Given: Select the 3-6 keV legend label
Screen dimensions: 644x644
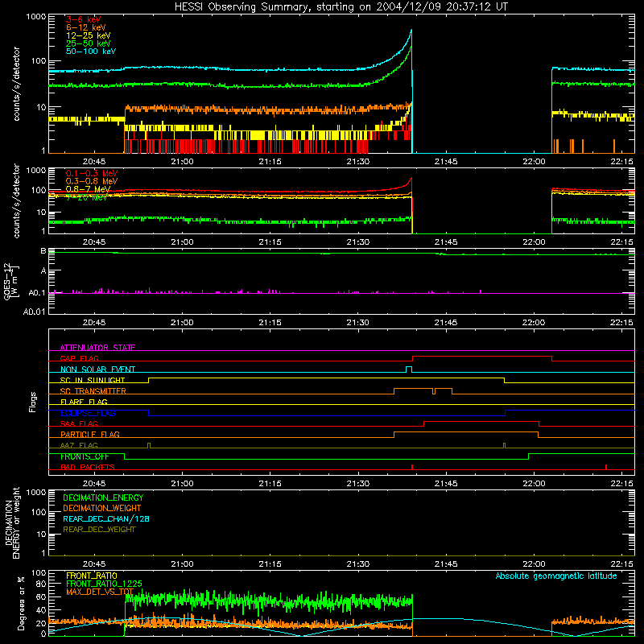Looking at the screenshot, I should [x=83, y=19].
